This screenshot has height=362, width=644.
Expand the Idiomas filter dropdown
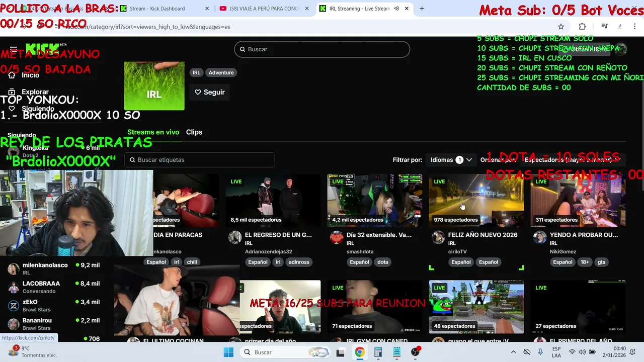pyautogui.click(x=451, y=160)
